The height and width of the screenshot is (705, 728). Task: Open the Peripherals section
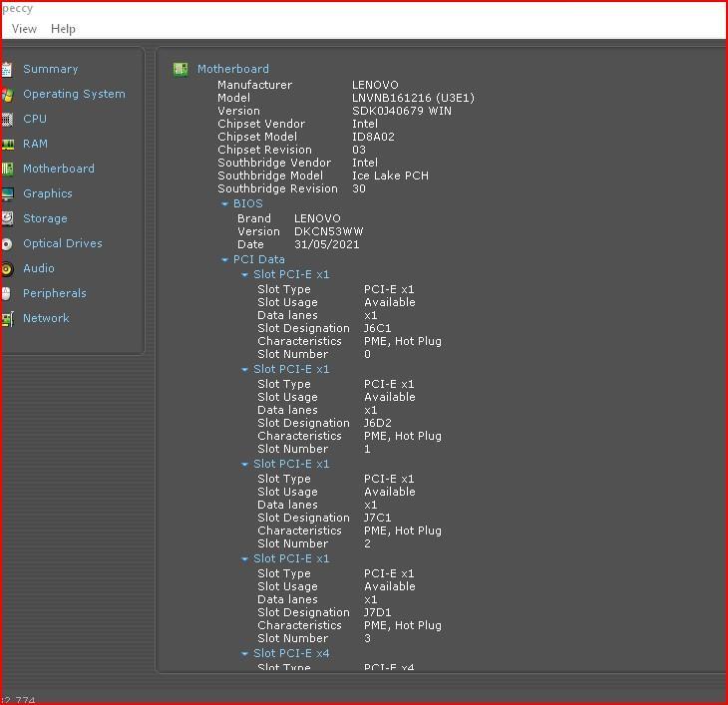pos(55,293)
